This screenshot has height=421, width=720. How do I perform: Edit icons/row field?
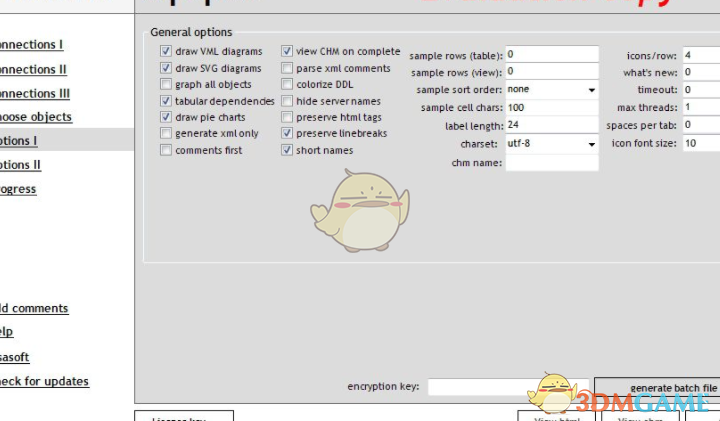coord(701,55)
